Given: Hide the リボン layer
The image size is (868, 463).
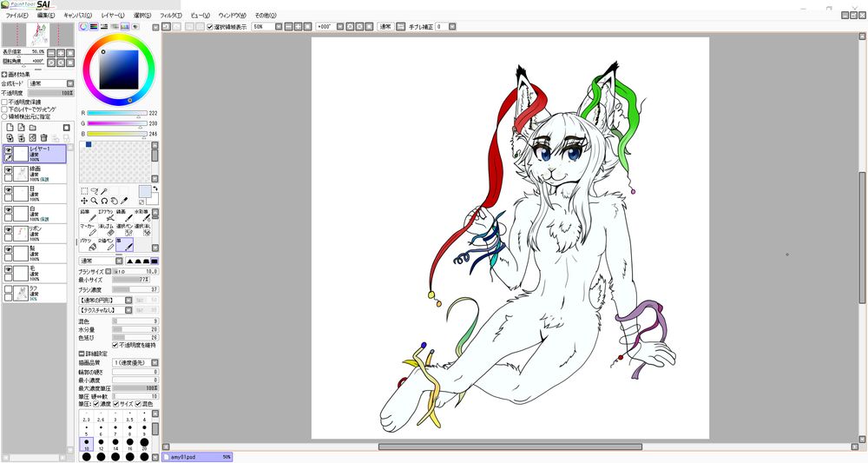Looking at the screenshot, I should 9,230.
